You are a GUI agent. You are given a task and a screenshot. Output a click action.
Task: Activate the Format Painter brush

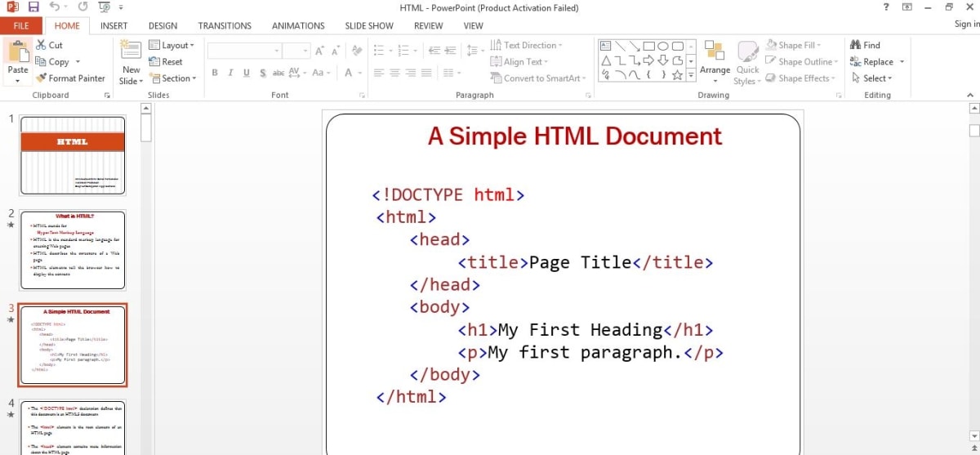[x=71, y=78]
